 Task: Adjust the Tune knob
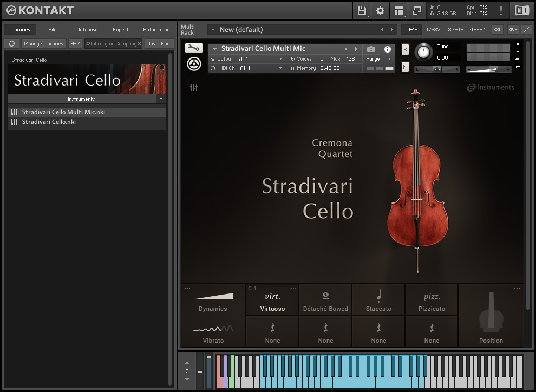click(424, 53)
